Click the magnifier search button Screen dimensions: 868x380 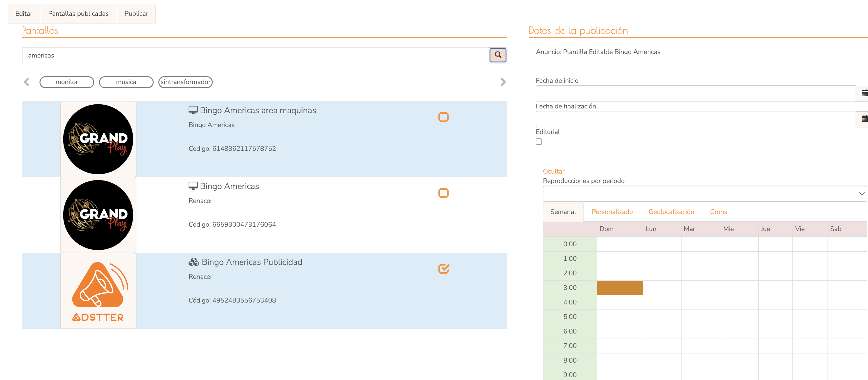(x=498, y=55)
